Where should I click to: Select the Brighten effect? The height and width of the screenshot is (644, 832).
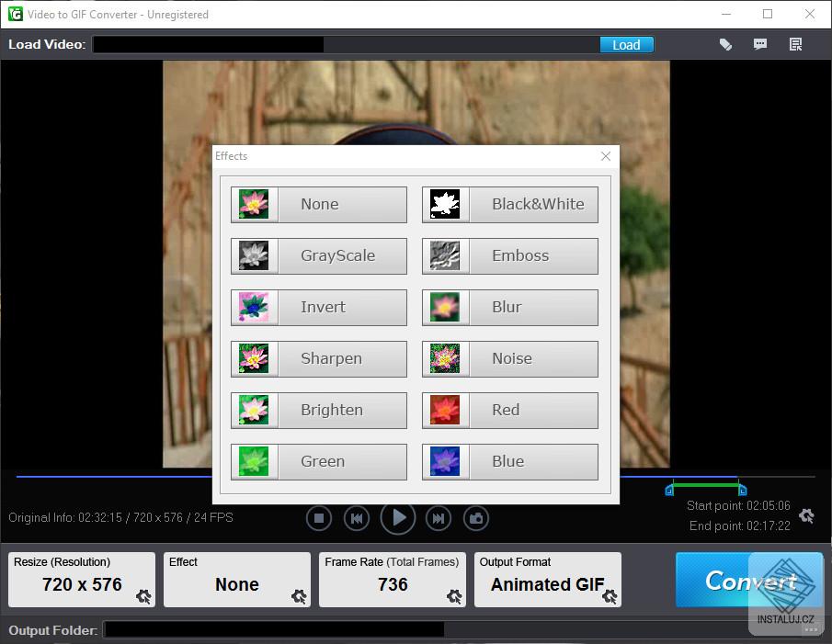[319, 410]
